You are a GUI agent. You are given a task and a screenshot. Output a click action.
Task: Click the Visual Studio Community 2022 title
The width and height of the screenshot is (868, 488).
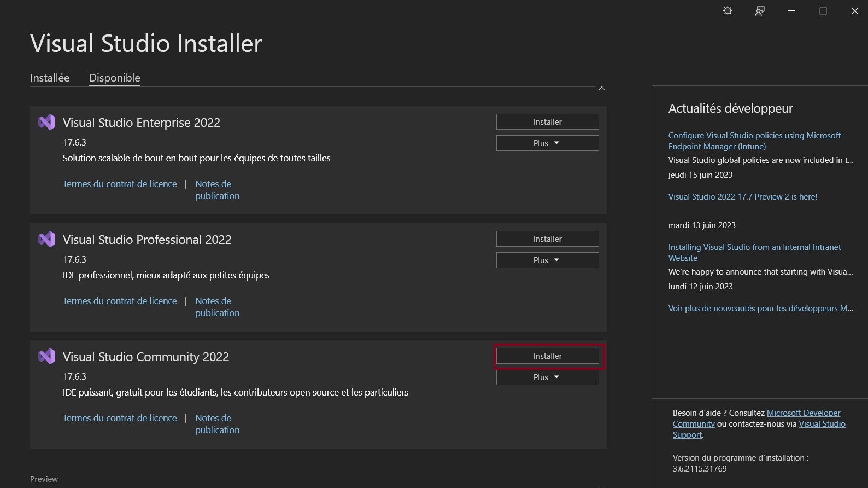coord(146,357)
